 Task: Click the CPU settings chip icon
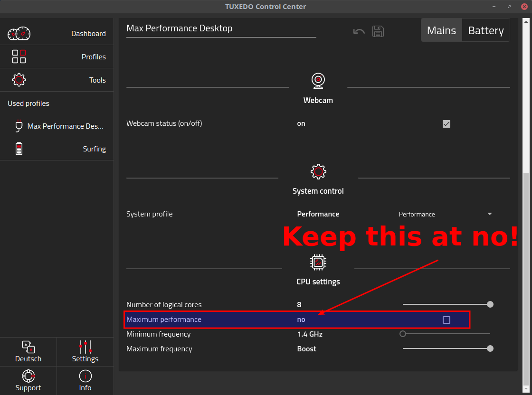(318, 263)
